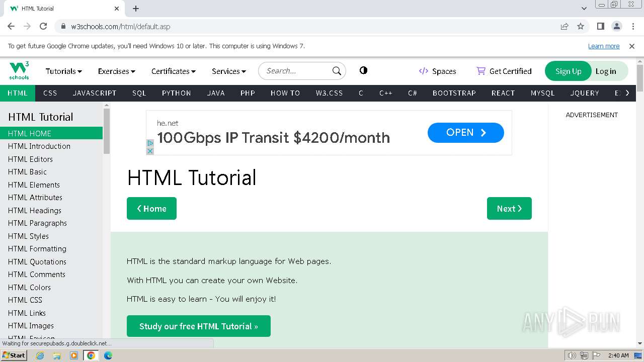
Task: Open tab search chevron
Action: [584, 9]
